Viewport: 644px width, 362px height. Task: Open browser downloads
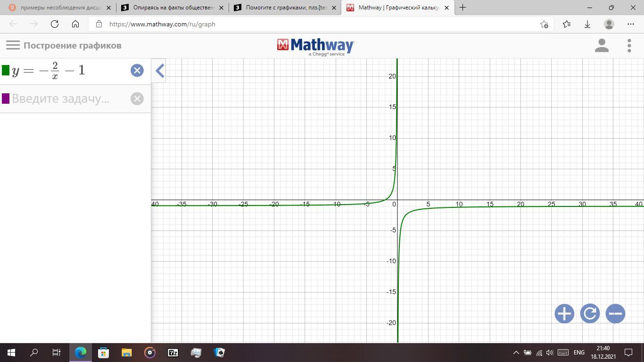[587, 24]
